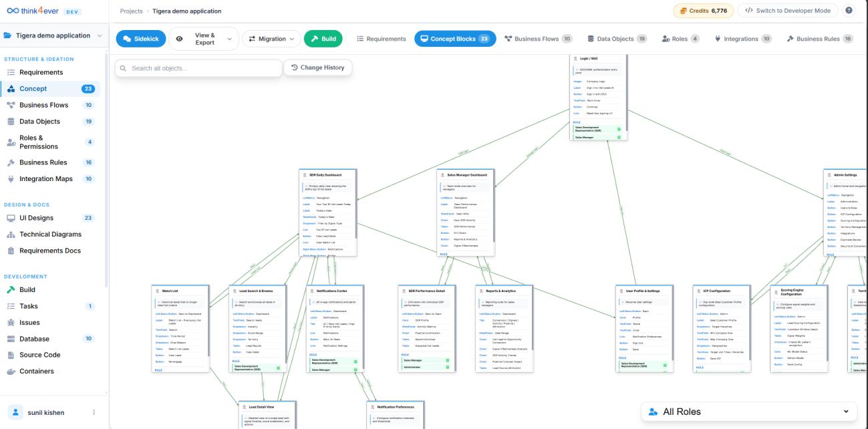This screenshot has height=429, width=868.
Task: Select the User Profile & Settings block
Action: point(644,328)
